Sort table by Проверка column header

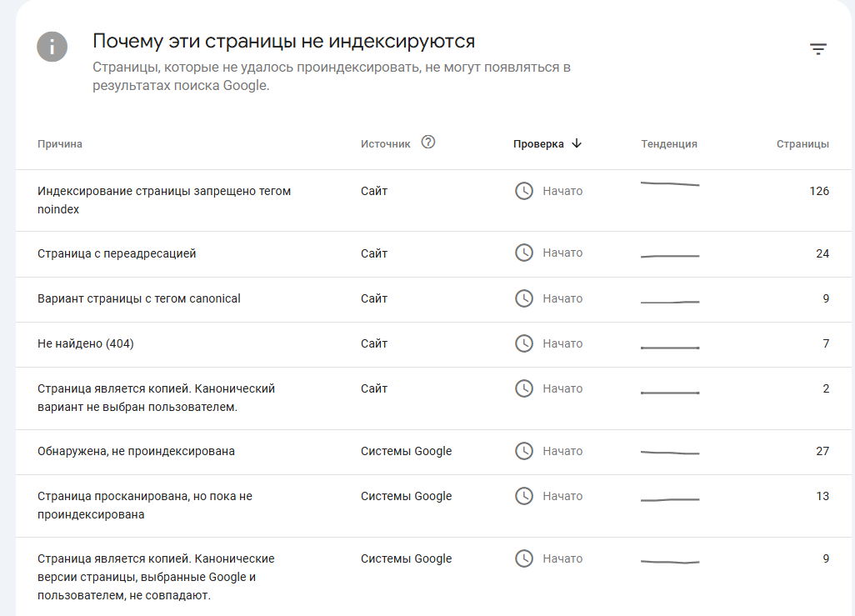point(538,144)
